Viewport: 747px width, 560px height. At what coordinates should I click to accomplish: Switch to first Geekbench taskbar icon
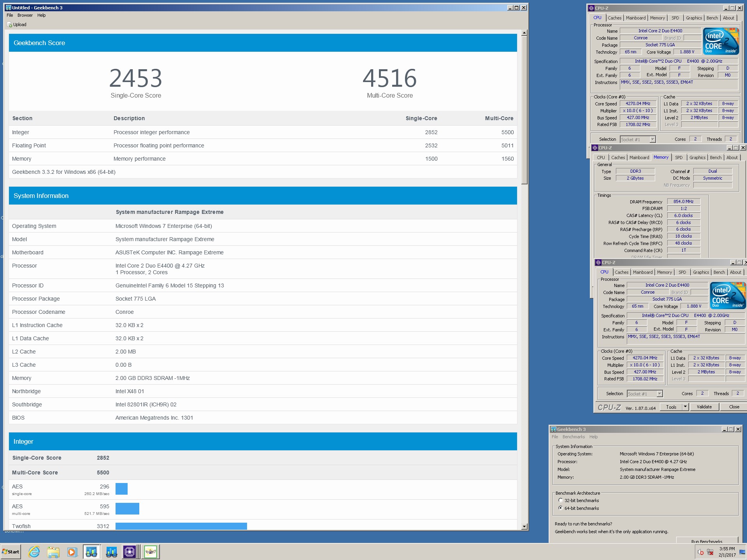click(92, 552)
